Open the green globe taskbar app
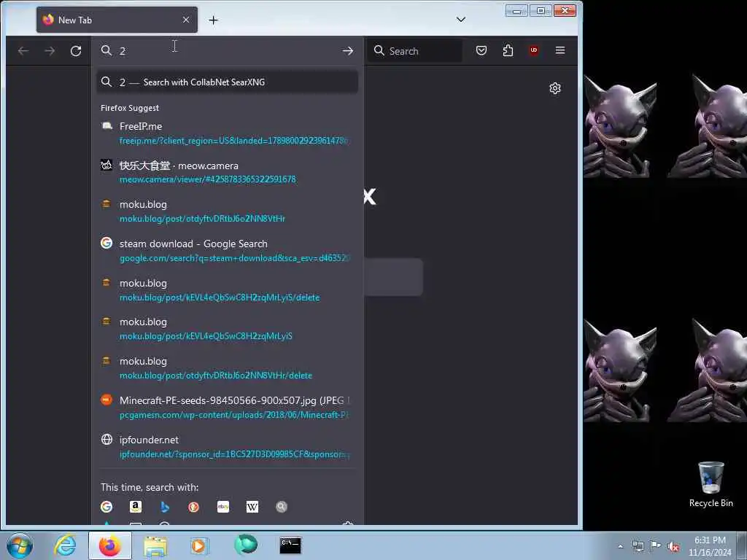 tap(245, 545)
